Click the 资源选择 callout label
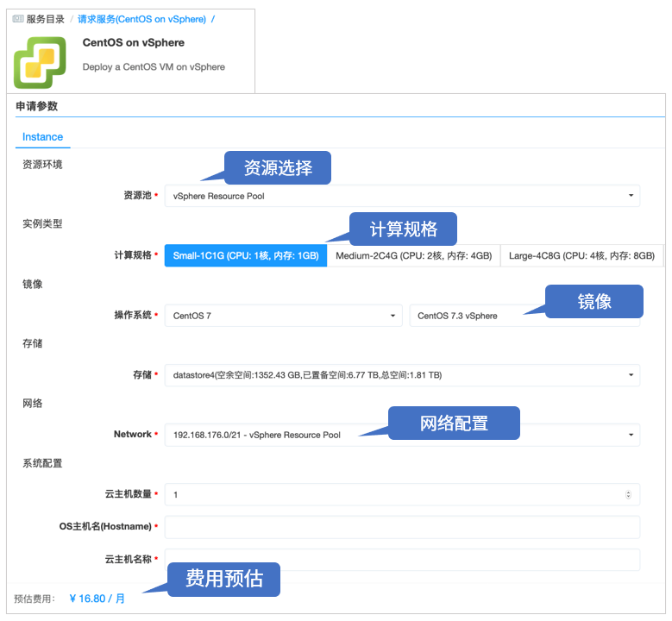Image resolution: width=672 pixels, height=621 pixels. pyautogui.click(x=278, y=168)
